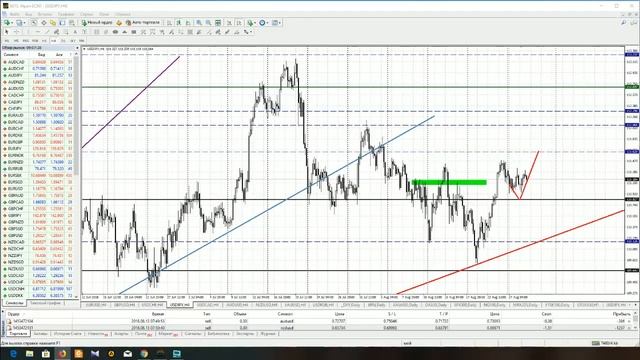The image size is (640, 360).
Task: Switch timeframe to MN
Action: pos(82,40)
